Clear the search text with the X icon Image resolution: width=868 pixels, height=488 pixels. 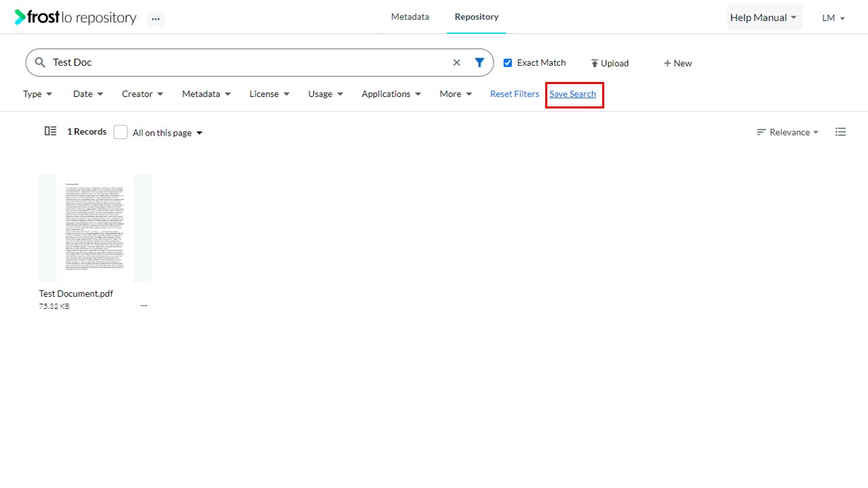(x=456, y=62)
